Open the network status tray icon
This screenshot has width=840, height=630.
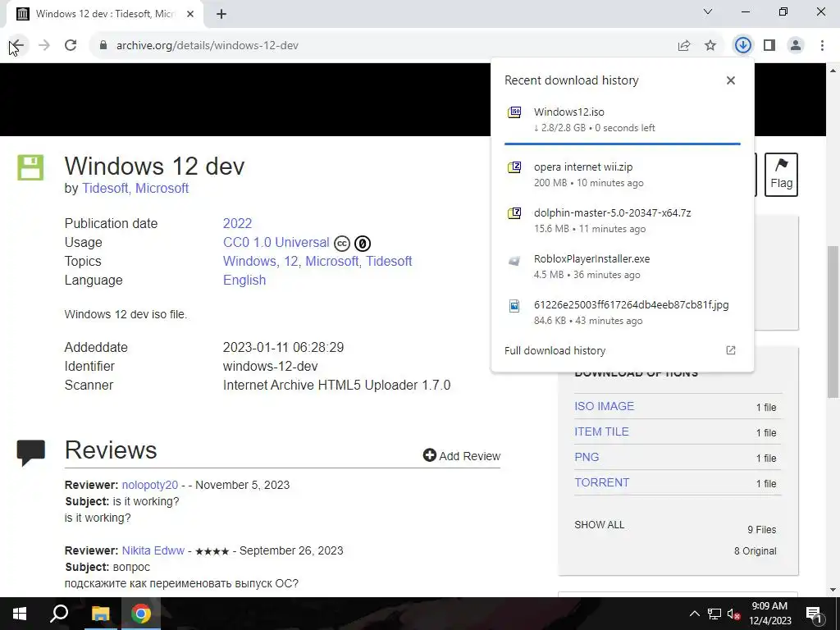(714, 614)
